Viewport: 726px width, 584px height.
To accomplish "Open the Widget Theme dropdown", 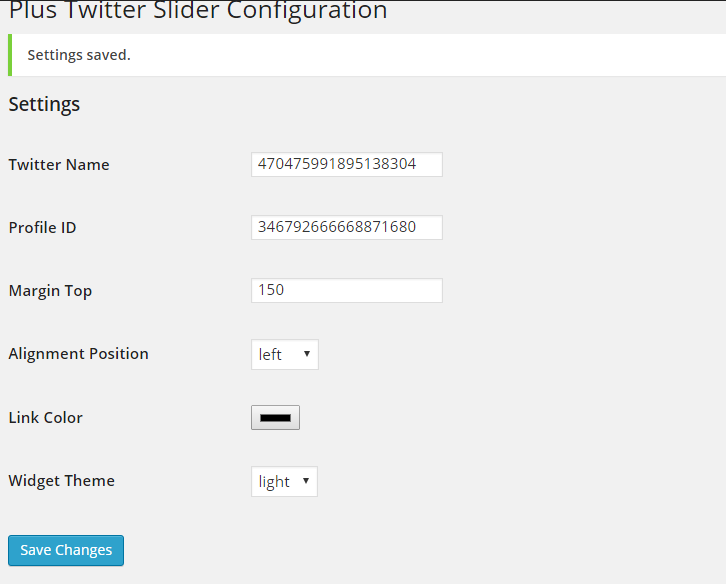I will pyautogui.click(x=284, y=481).
